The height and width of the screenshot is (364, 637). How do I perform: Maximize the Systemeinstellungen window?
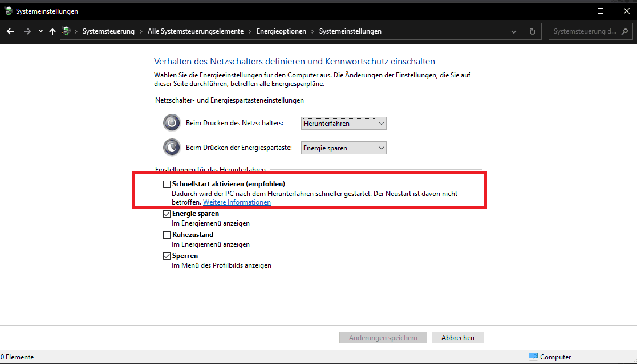point(601,11)
